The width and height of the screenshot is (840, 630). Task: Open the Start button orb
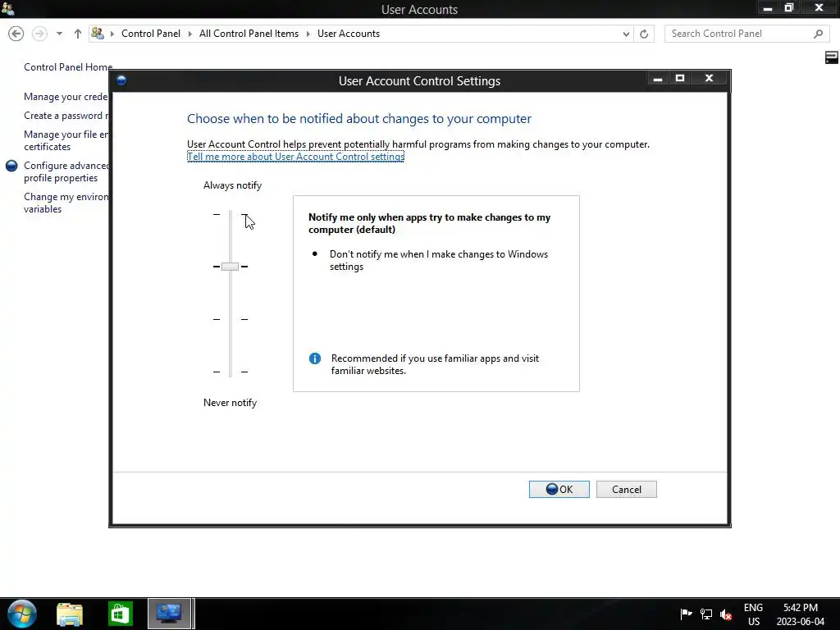(x=22, y=614)
